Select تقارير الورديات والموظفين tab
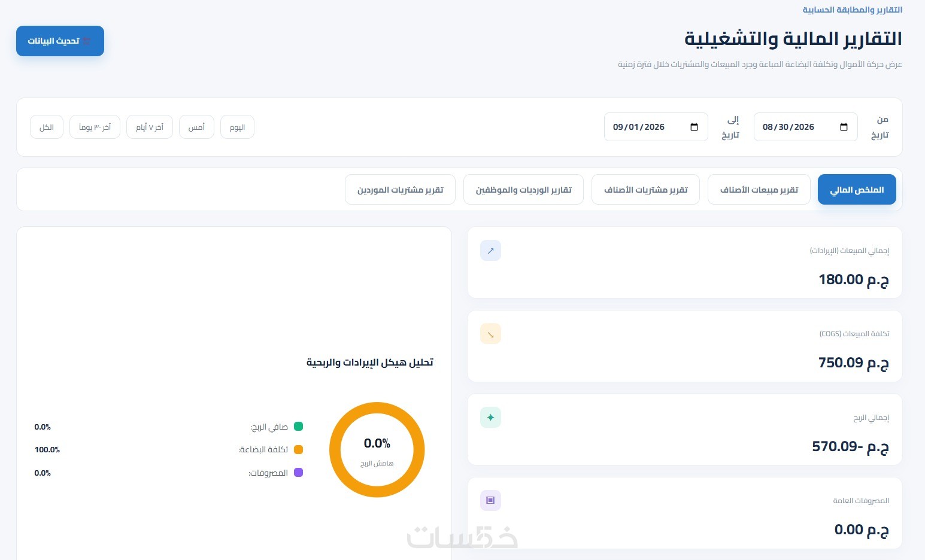This screenshot has width=925, height=560. [523, 190]
